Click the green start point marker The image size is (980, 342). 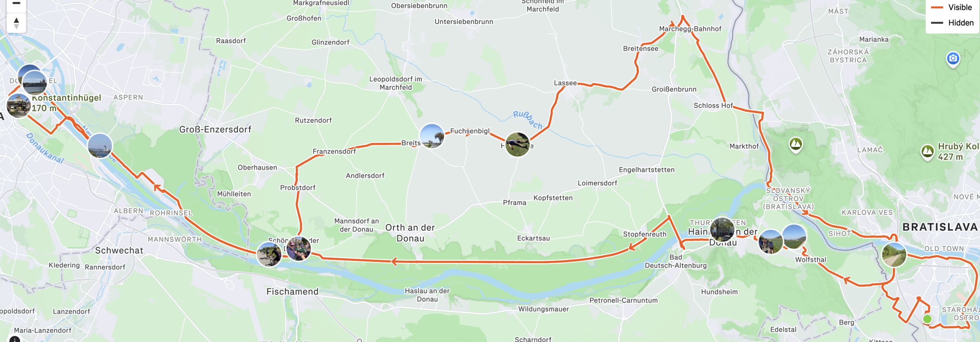point(927,319)
